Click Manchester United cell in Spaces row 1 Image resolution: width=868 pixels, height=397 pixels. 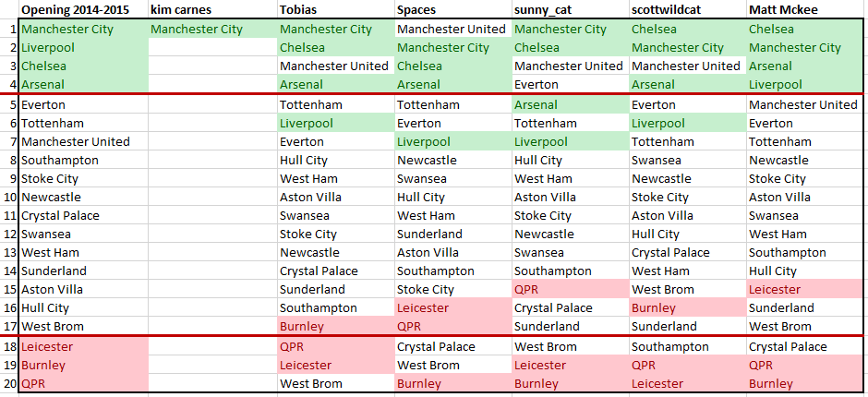pyautogui.click(x=453, y=29)
